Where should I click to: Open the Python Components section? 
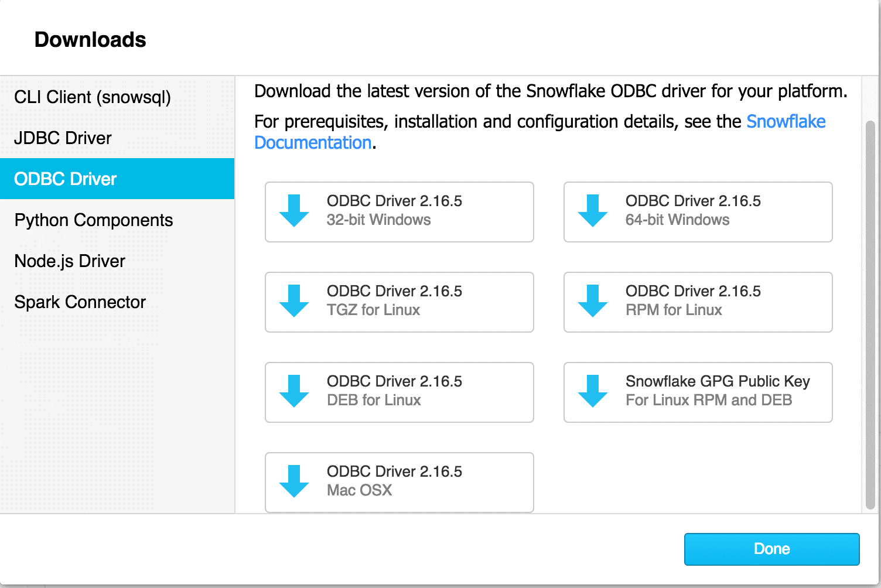[93, 220]
